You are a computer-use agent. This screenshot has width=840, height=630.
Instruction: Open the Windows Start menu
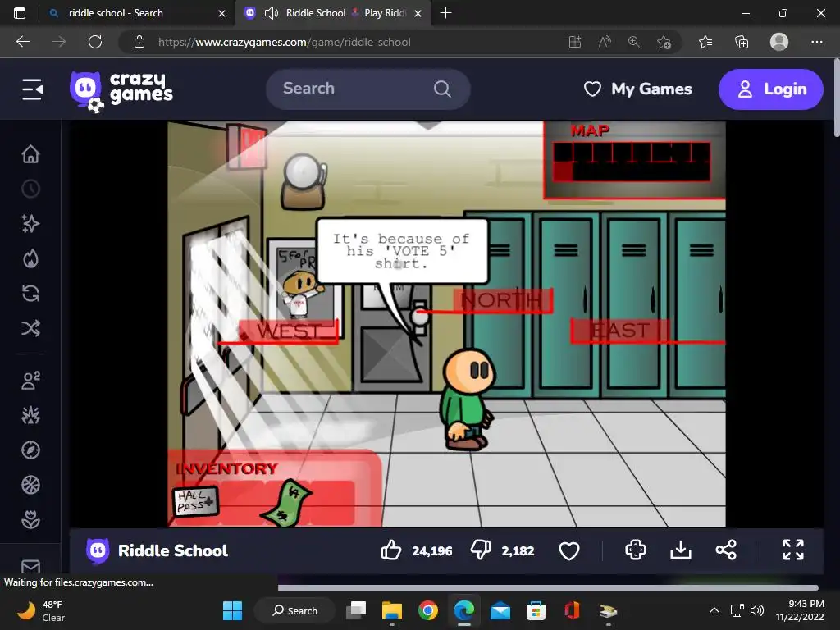[232, 610]
